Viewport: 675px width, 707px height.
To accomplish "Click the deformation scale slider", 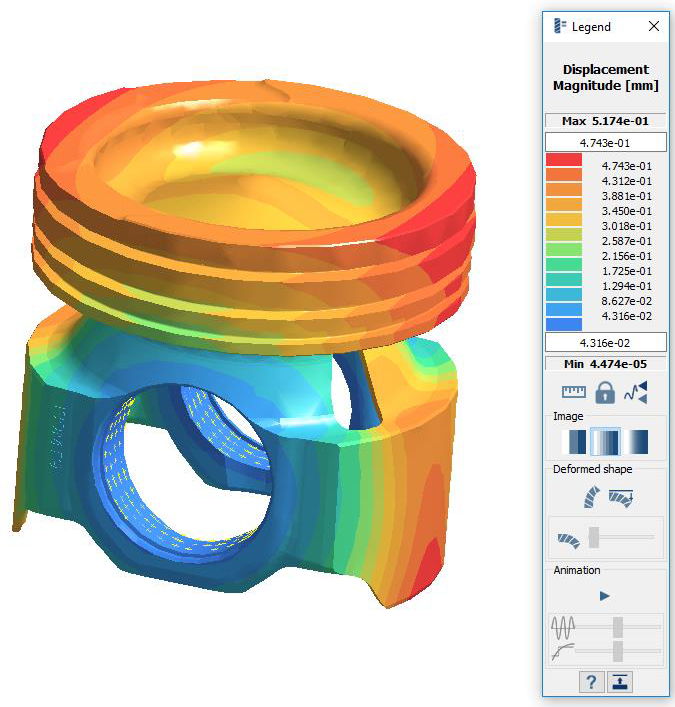I will pyautogui.click(x=594, y=538).
